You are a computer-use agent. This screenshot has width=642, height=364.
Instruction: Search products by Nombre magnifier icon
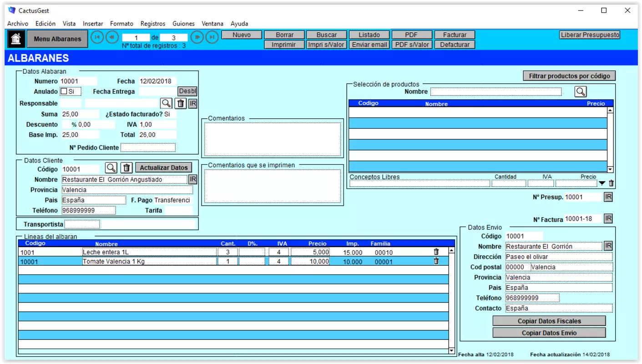[x=581, y=91]
